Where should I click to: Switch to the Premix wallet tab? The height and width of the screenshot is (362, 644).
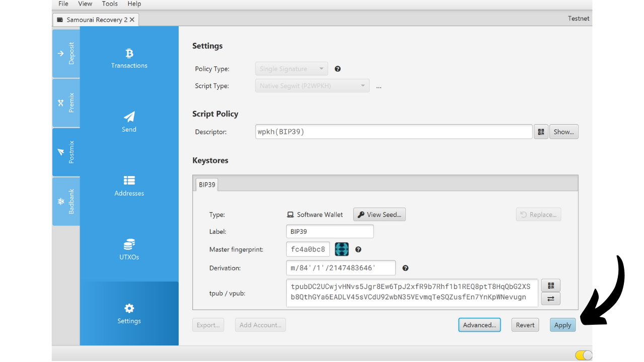(66, 103)
